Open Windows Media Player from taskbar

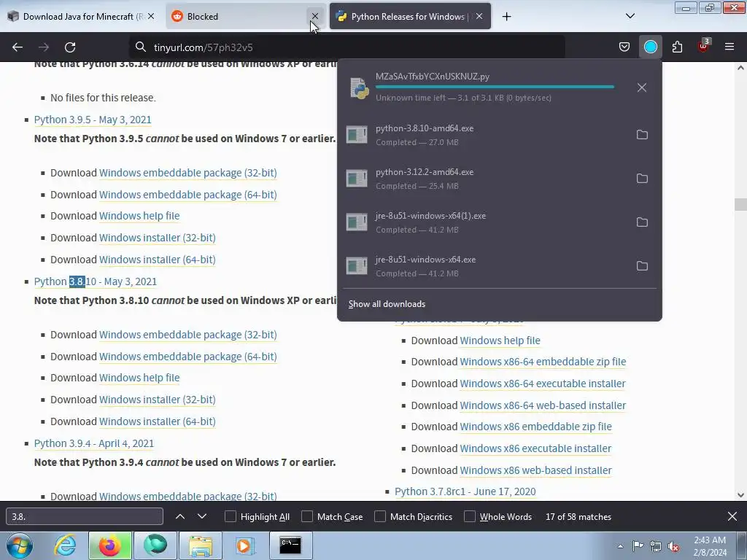click(x=245, y=545)
